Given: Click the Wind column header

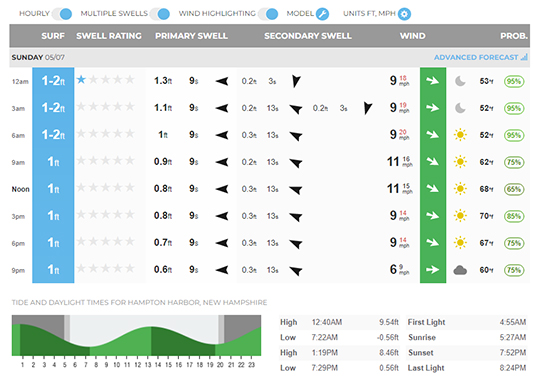Looking at the screenshot, I should (413, 36).
